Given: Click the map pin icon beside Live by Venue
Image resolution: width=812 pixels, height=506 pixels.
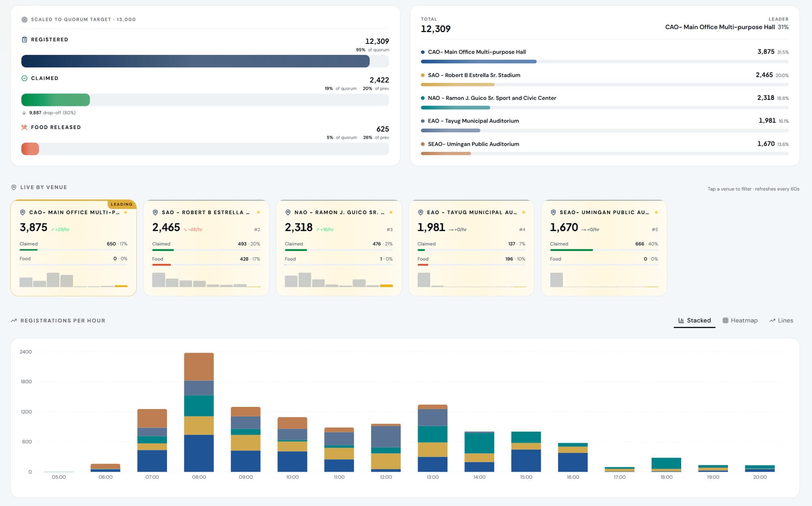Looking at the screenshot, I should coord(14,187).
